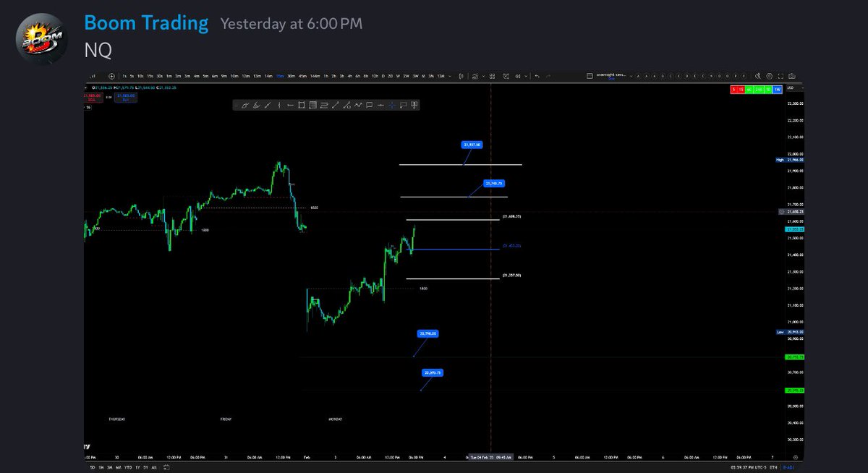Viewport: 868px width, 473px height.
Task: Click the green 60 interval box
Action: [x=749, y=89]
